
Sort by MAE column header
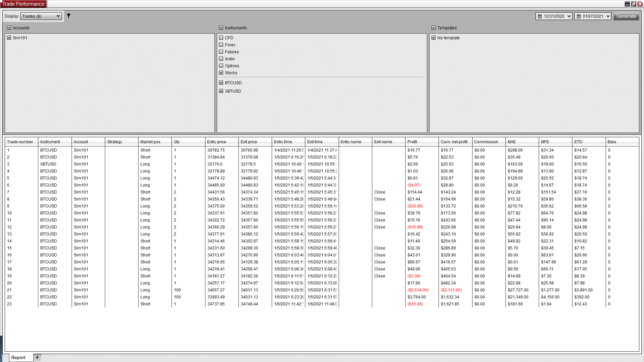click(522, 142)
